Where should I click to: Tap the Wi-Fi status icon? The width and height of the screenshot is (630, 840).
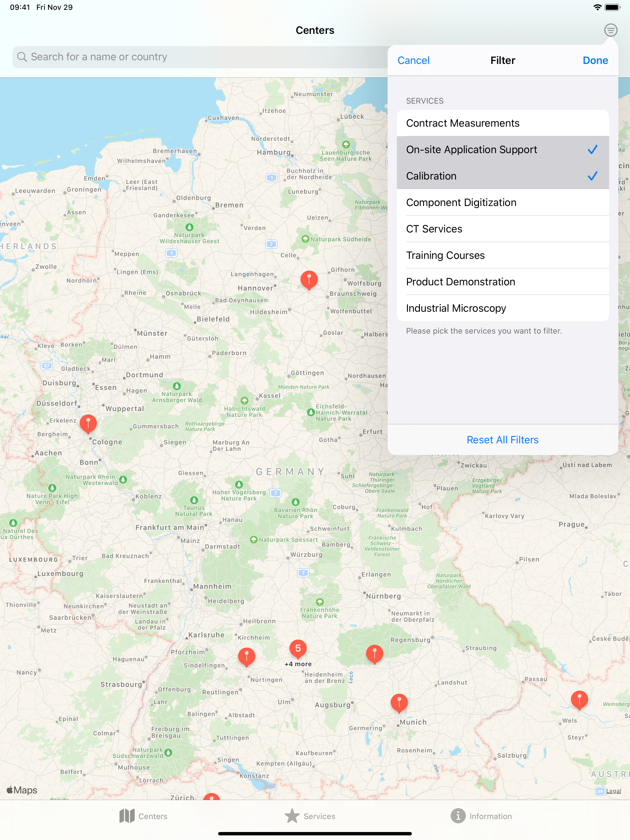point(597,7)
